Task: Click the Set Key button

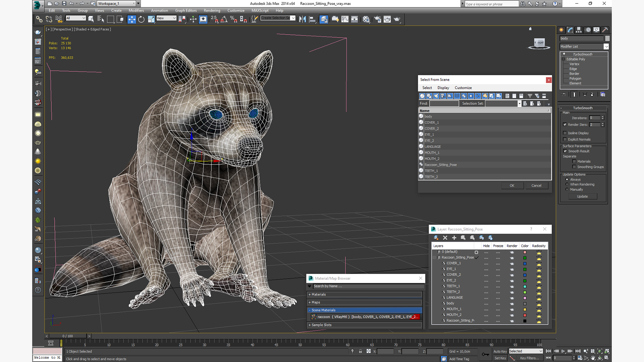Action: tap(500, 358)
